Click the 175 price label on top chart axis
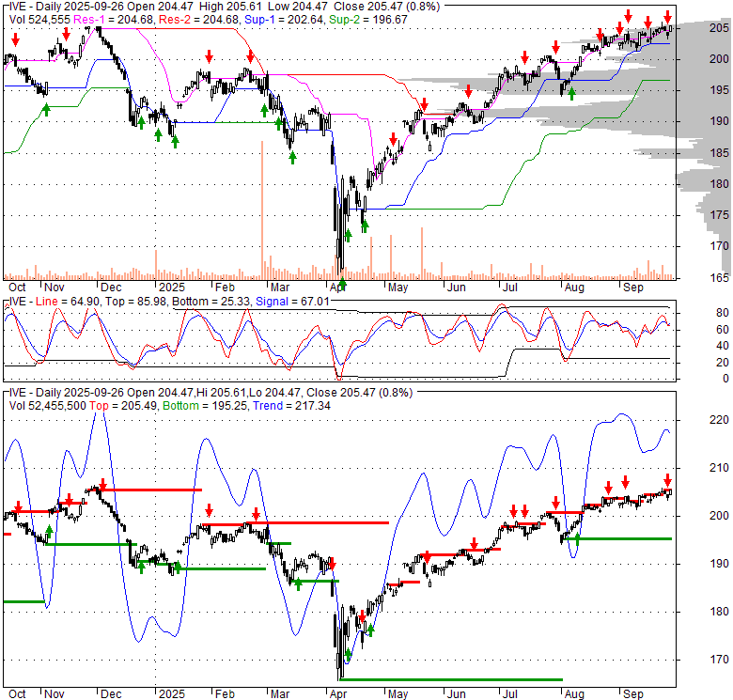 pyautogui.click(x=719, y=215)
